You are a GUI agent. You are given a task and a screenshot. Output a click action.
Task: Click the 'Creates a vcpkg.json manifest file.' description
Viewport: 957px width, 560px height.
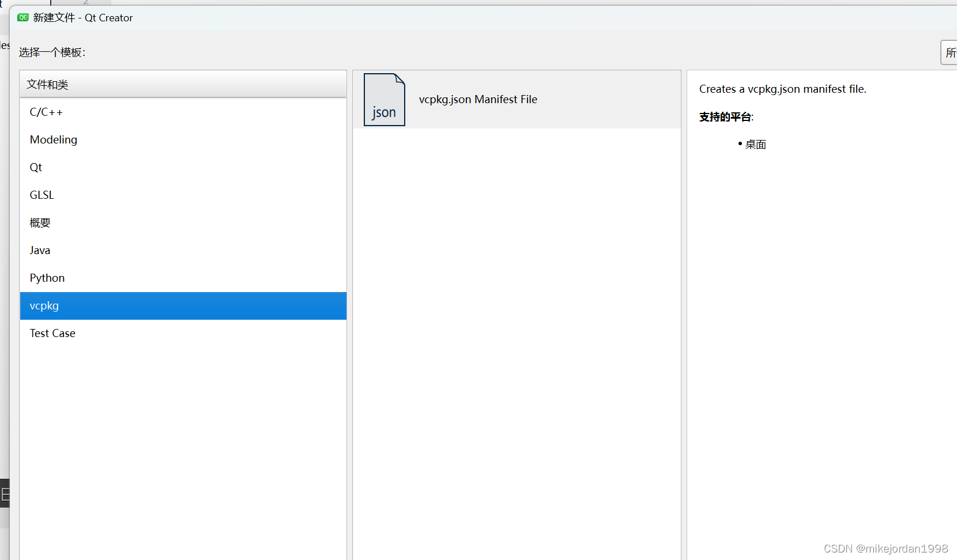(x=782, y=89)
